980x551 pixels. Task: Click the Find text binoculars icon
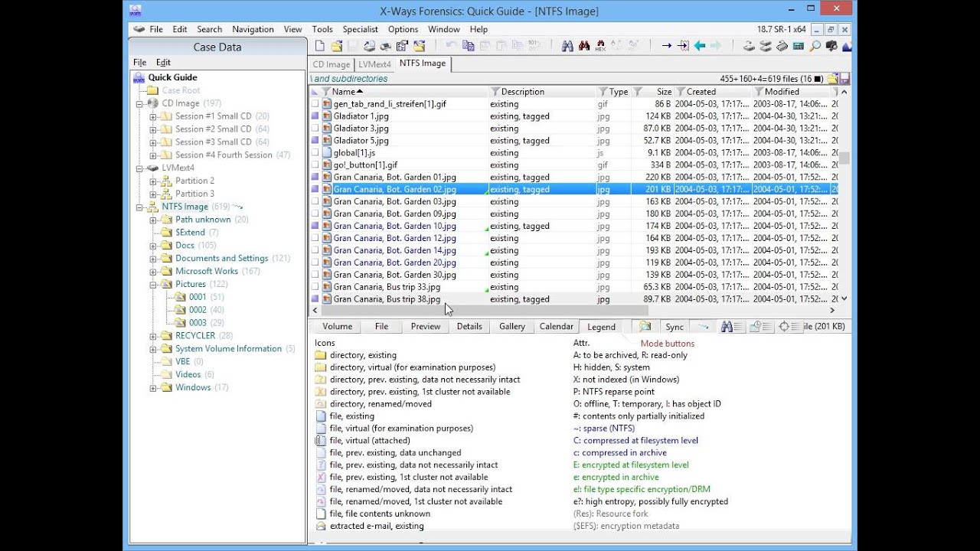pyautogui.click(x=567, y=46)
